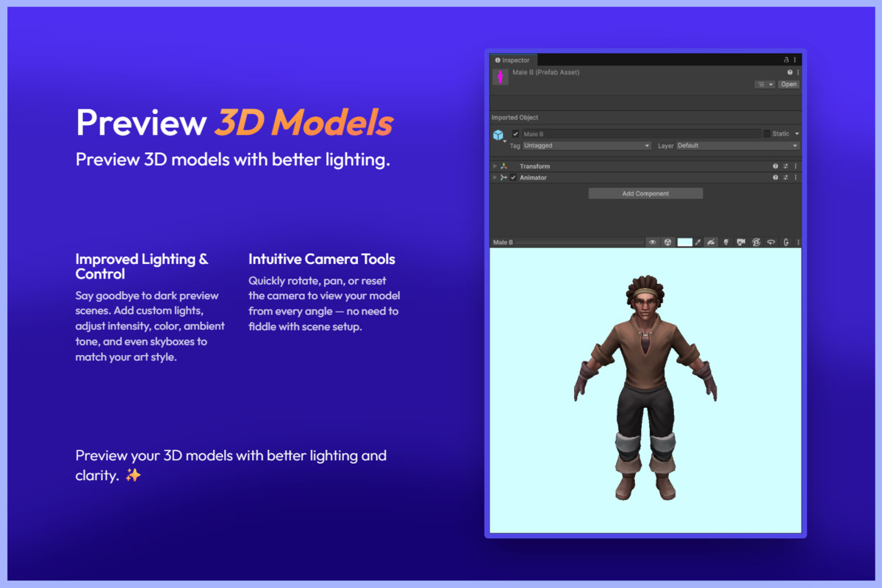Select the Inspector tab

coord(513,60)
